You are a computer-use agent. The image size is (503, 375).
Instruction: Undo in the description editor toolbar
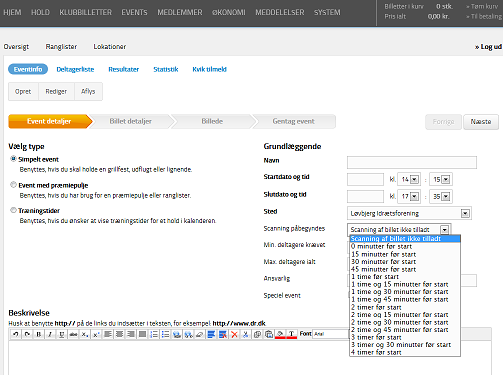(16, 334)
